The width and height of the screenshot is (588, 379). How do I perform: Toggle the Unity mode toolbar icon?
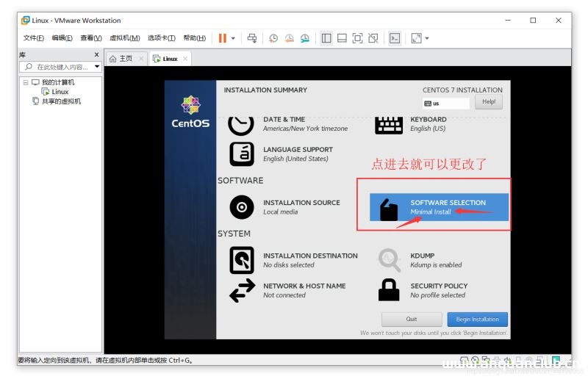click(373, 38)
